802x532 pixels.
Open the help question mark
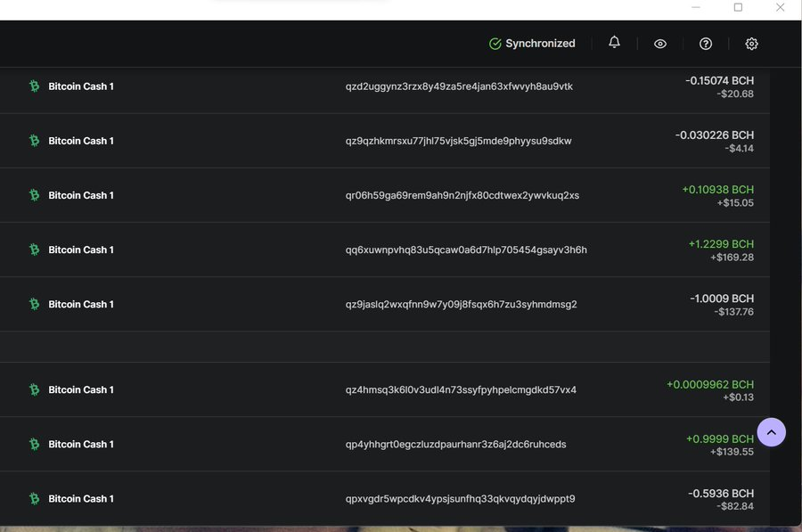click(706, 44)
